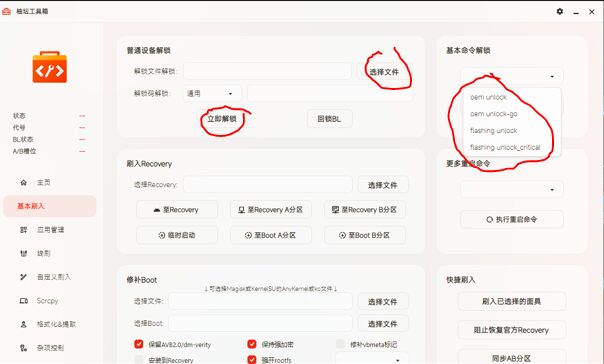Click the app logo in the title bar

(6, 12)
